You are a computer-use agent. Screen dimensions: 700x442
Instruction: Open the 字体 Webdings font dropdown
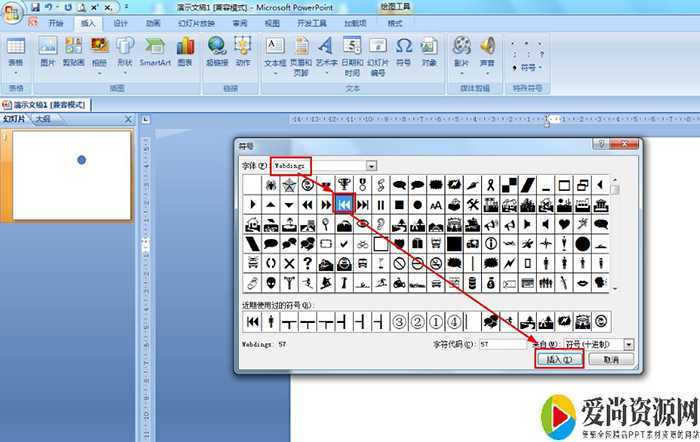tap(372, 165)
